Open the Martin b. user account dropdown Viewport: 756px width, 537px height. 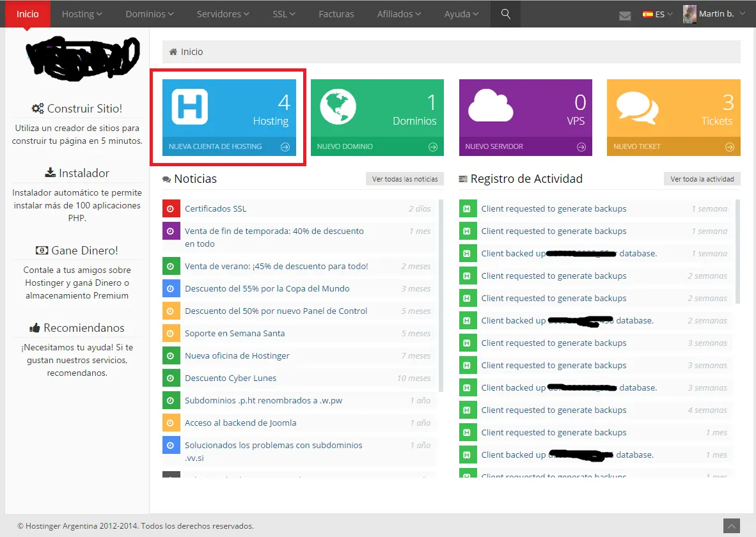[714, 14]
